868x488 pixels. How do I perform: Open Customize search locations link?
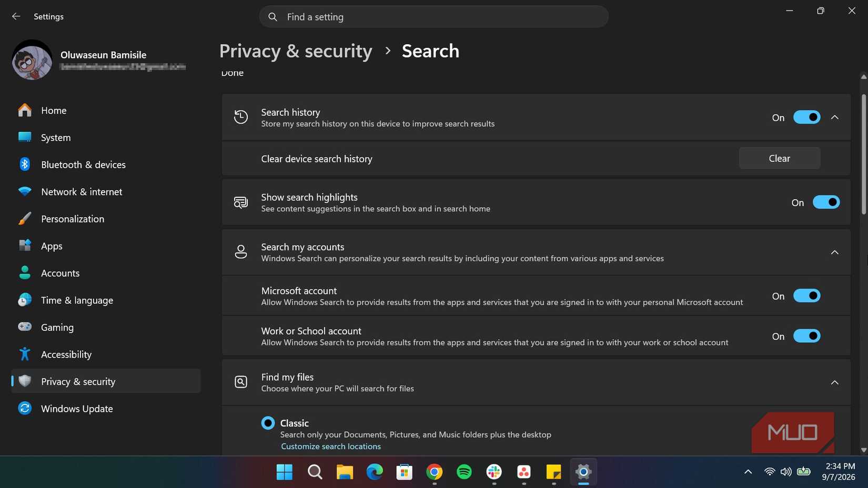pos(331,446)
